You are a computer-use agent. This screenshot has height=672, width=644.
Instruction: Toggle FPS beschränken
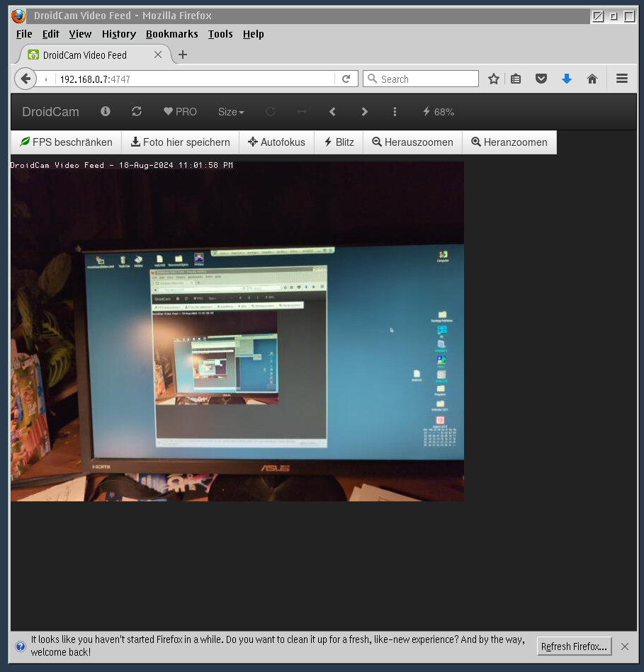[x=66, y=142]
